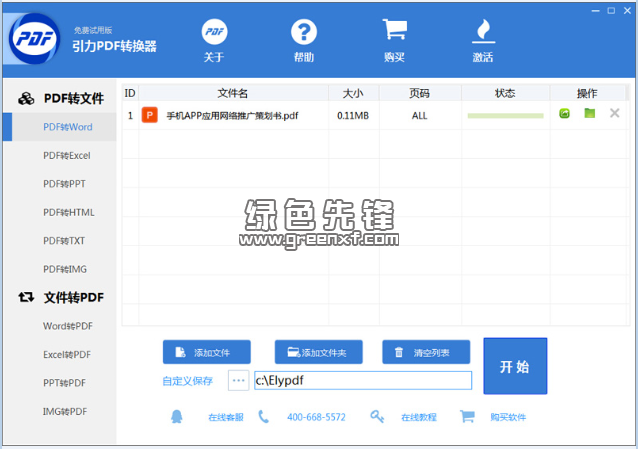Click the 大小 column header
Viewport: 638px width, 449px height.
pyautogui.click(x=353, y=93)
